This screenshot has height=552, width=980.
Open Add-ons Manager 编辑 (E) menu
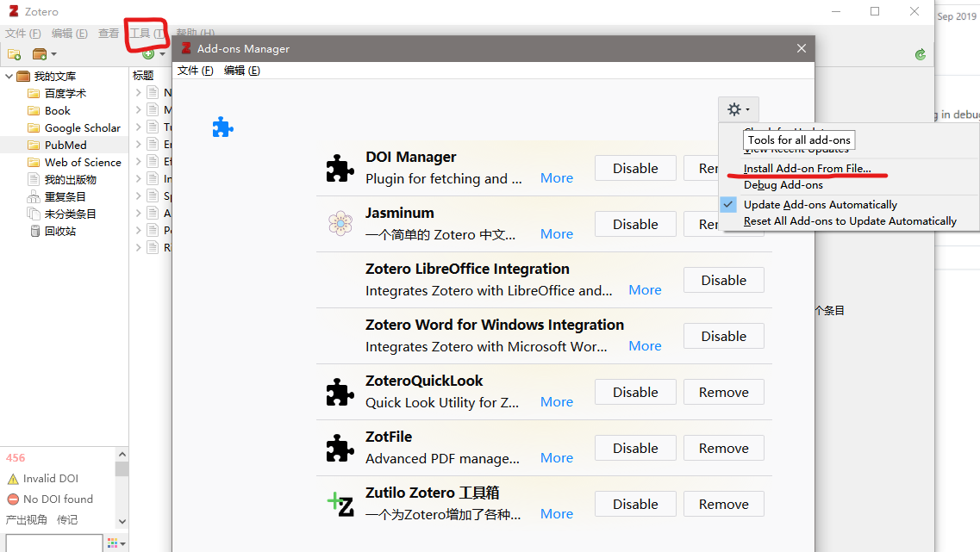coord(242,71)
